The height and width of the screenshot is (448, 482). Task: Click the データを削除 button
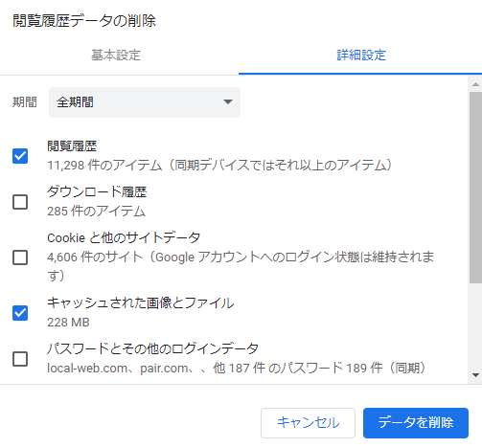[416, 423]
